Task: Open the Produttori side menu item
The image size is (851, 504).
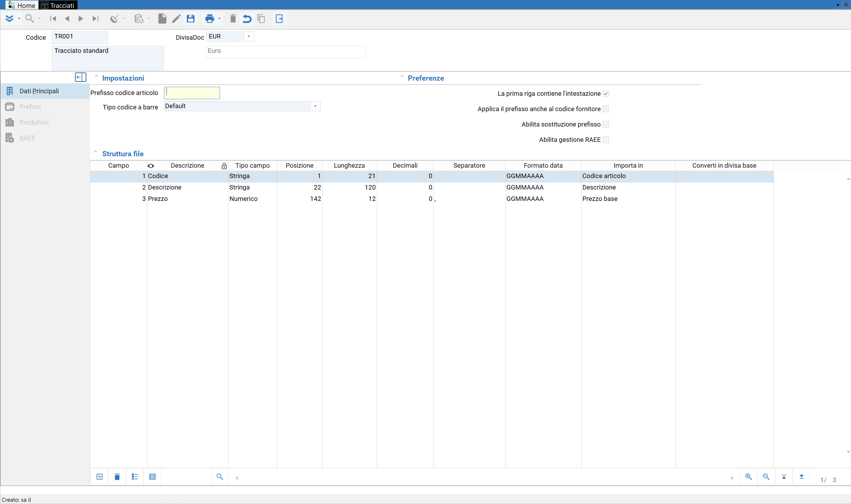Action: (x=45, y=122)
